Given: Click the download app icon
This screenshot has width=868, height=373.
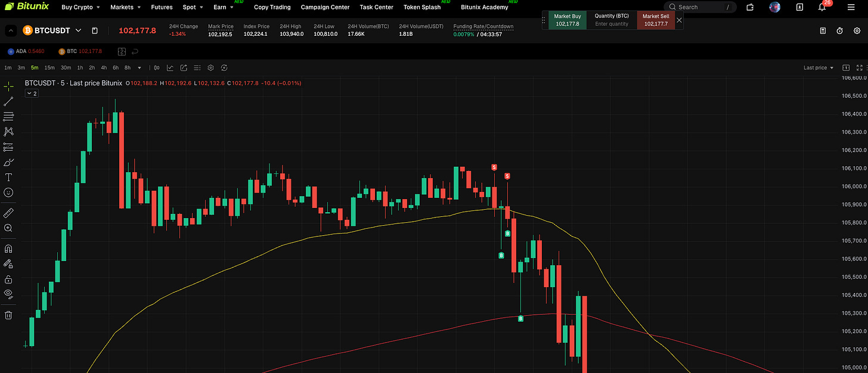Looking at the screenshot, I should pyautogui.click(x=800, y=7).
